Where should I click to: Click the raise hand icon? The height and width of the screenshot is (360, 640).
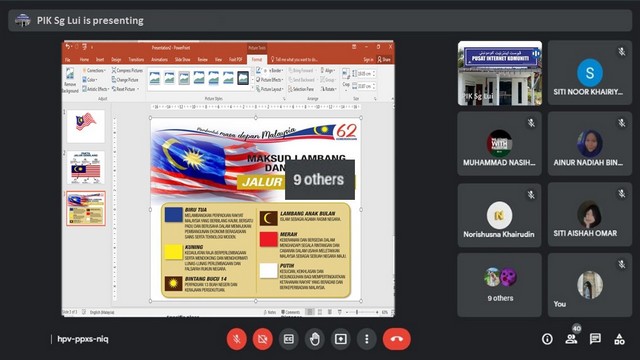315,339
